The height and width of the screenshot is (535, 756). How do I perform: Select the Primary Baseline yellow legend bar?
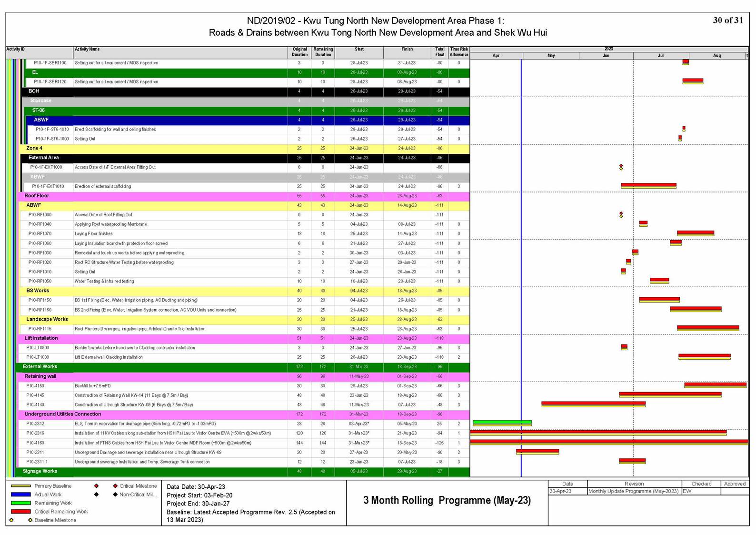pos(20,486)
